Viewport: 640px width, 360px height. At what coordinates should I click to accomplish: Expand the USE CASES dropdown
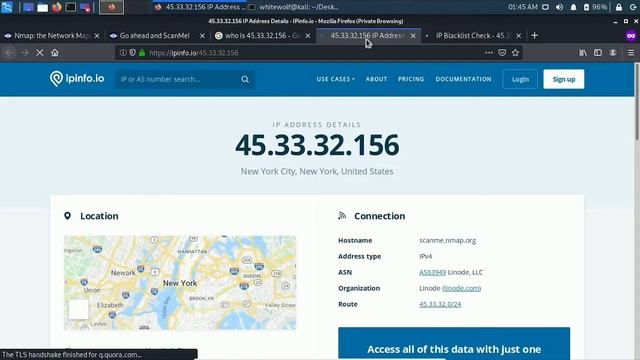click(336, 79)
